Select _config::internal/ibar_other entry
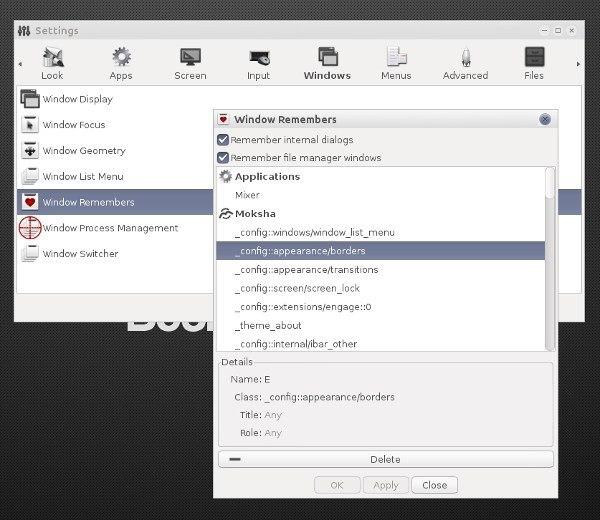The height and width of the screenshot is (520, 600). [x=381, y=344]
